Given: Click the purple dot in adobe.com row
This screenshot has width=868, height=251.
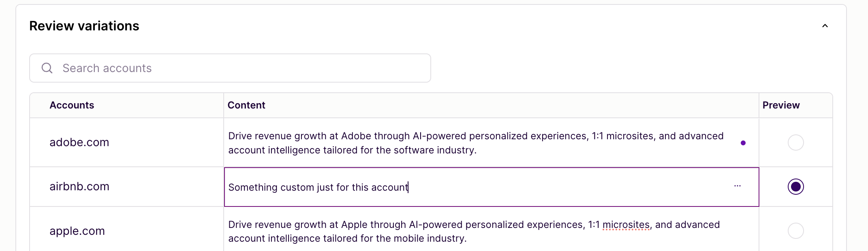Looking at the screenshot, I should click(x=743, y=143).
